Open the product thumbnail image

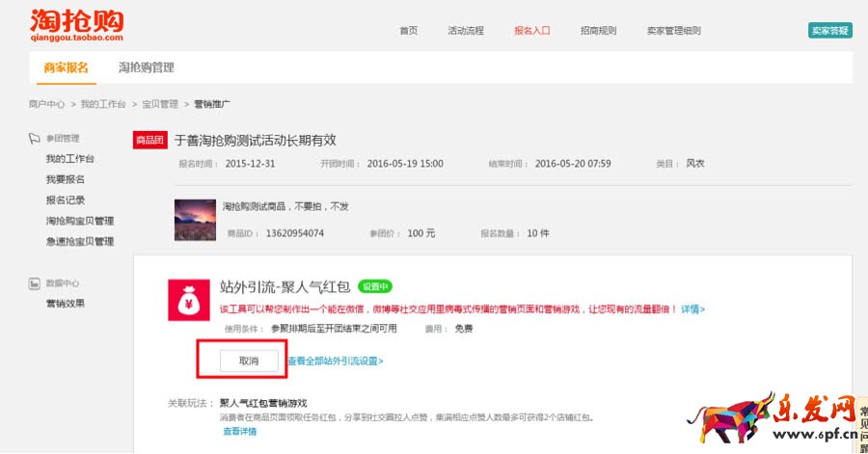pos(195,219)
